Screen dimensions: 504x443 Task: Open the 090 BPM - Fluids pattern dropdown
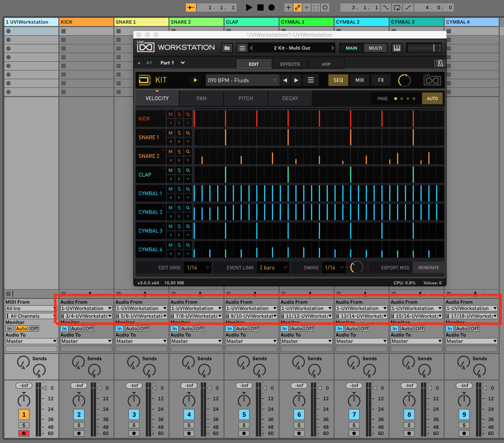tap(242, 80)
